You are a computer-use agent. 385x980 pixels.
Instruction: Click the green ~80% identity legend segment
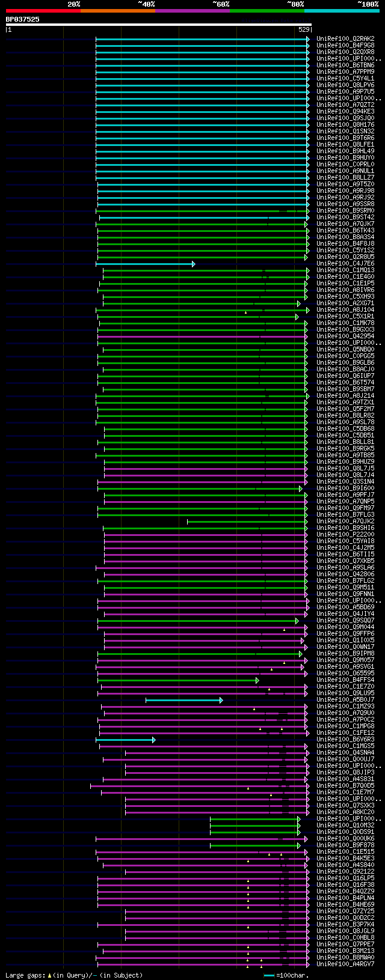[x=266, y=11]
